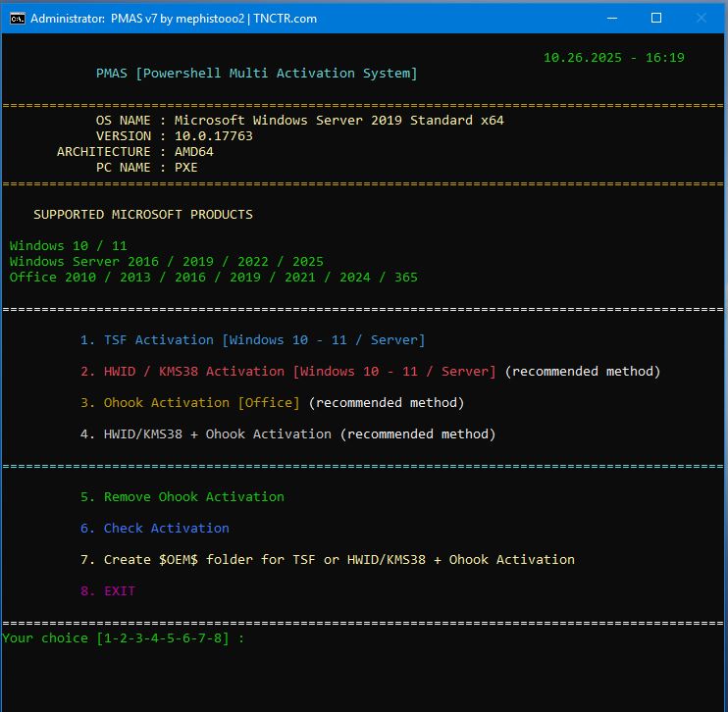
Task: Click the OS NAME information line
Action: pos(299,121)
